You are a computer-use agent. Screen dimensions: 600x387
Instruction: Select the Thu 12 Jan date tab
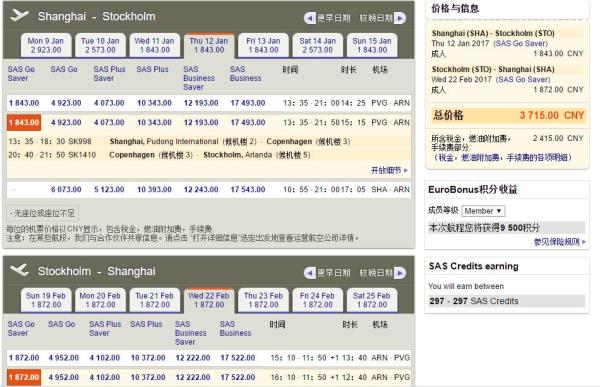[x=209, y=46]
